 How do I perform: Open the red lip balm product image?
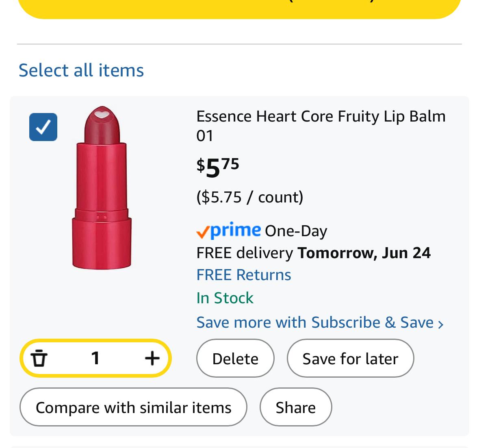point(102,188)
